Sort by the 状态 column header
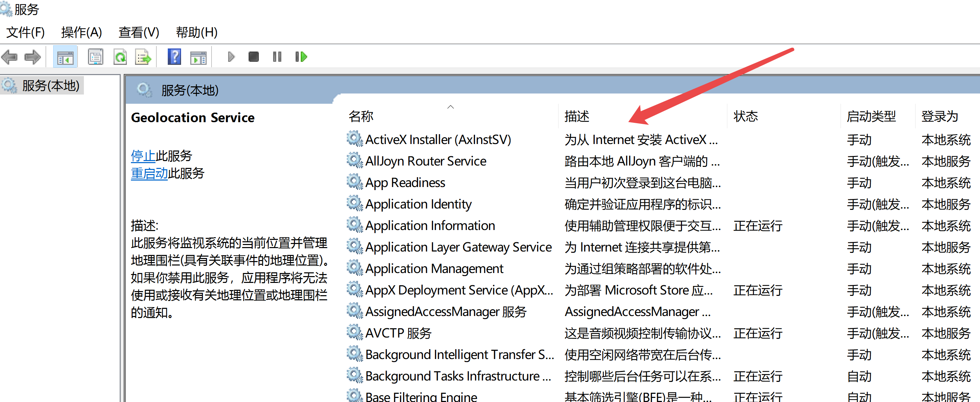 pyautogui.click(x=745, y=116)
